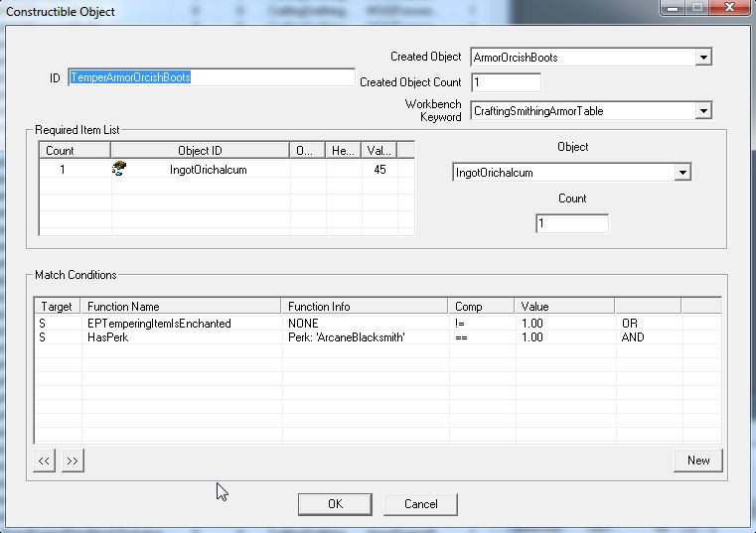
Task: Click the Target column header
Action: click(58, 307)
